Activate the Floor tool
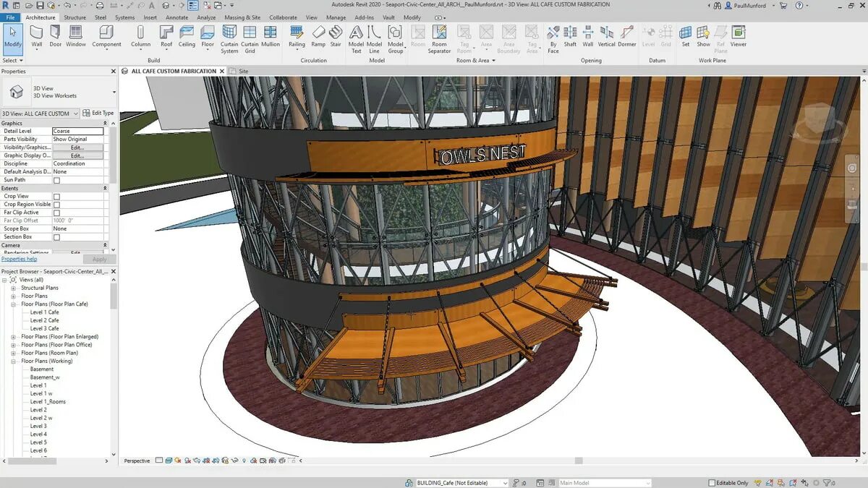The image size is (868, 488). pyautogui.click(x=208, y=36)
